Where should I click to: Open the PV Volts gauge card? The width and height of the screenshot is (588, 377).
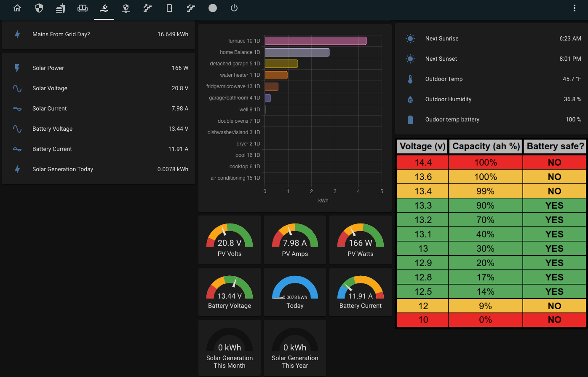(230, 240)
